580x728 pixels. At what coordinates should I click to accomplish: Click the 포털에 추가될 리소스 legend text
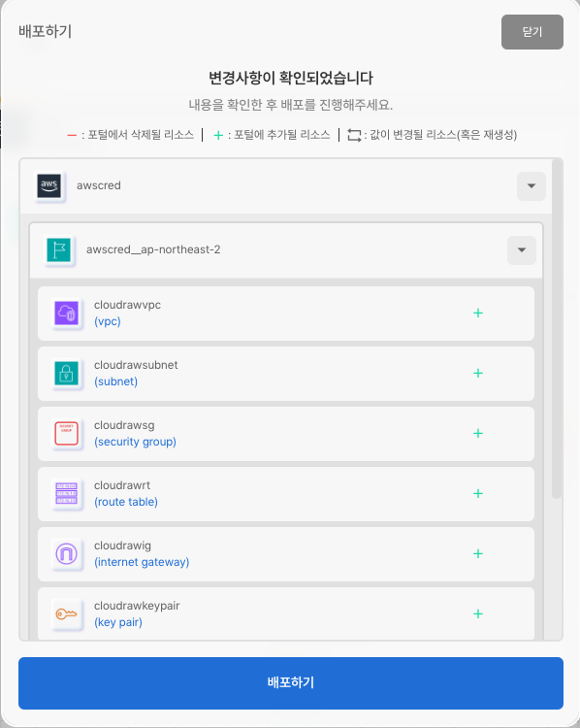pyautogui.click(x=281, y=135)
